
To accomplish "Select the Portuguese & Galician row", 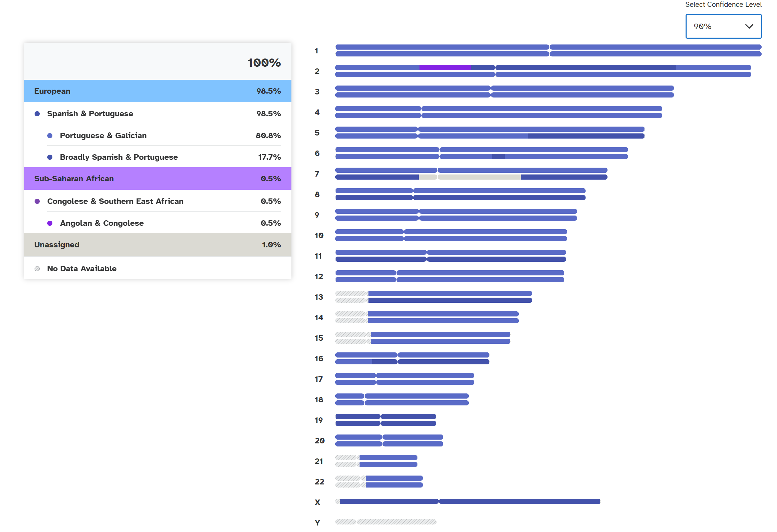I will pyautogui.click(x=164, y=135).
